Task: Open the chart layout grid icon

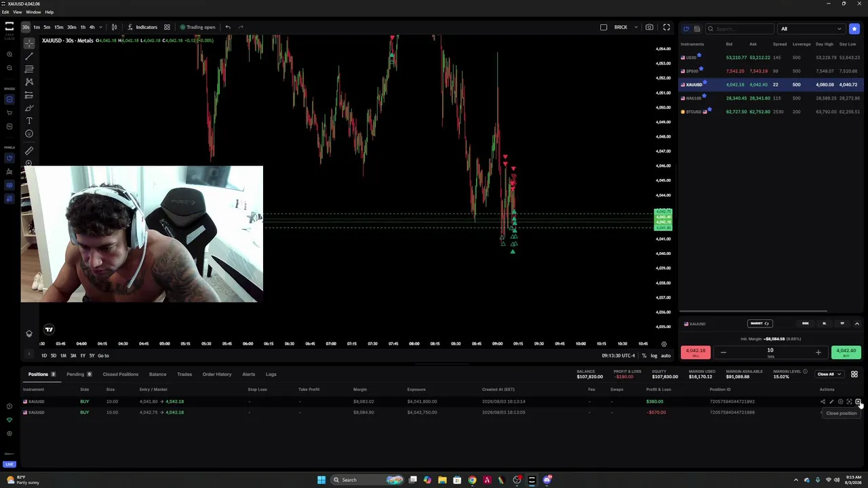Action: coord(167,27)
